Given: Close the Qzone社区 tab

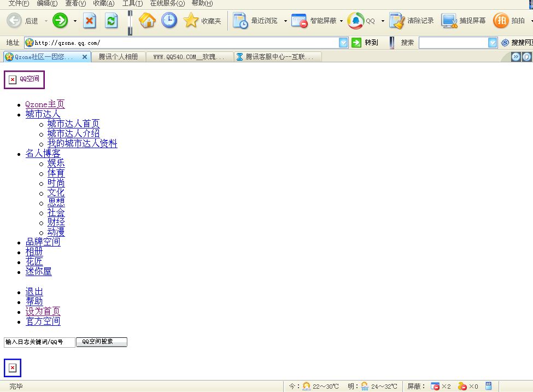Looking at the screenshot, I should click(x=85, y=57).
